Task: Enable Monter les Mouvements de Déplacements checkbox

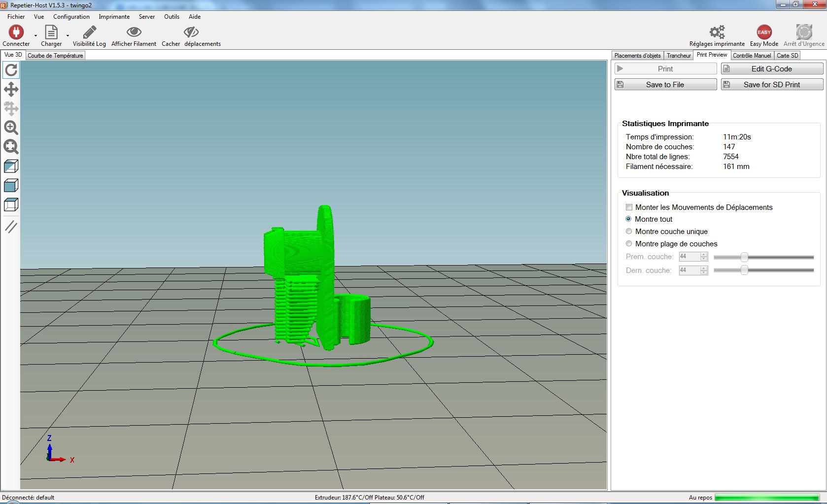Action: click(x=629, y=207)
